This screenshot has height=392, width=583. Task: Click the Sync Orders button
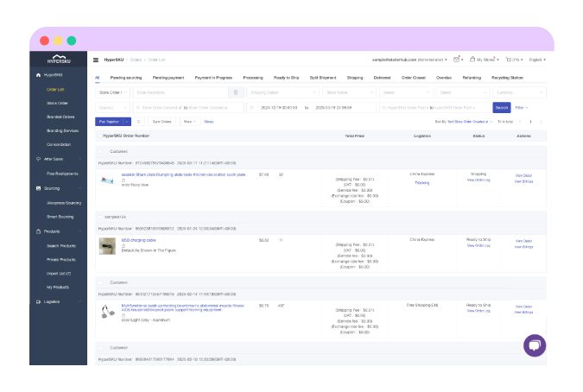[x=162, y=122]
